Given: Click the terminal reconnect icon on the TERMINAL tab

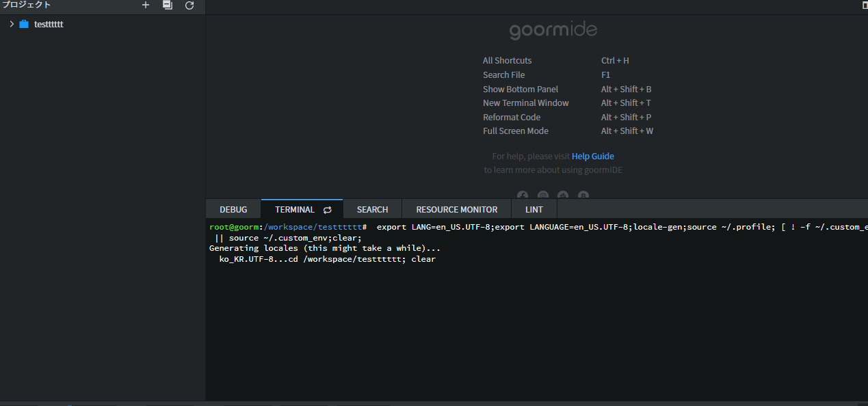Looking at the screenshot, I should [328, 210].
